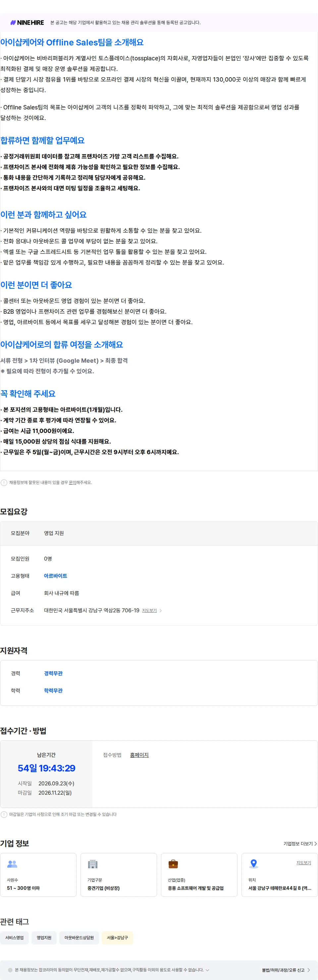Open 지도보기 link next to 근무지주소
Screen dimensions: 318x980
pyautogui.click(x=149, y=611)
